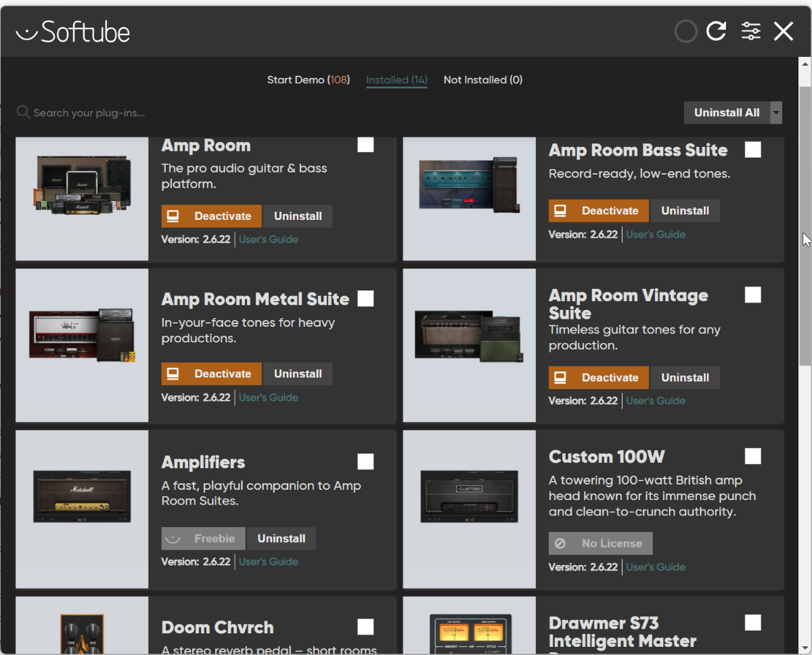812x655 pixels.
Task: Select the Amp Room Metal Suite checkbox
Action: (365, 298)
